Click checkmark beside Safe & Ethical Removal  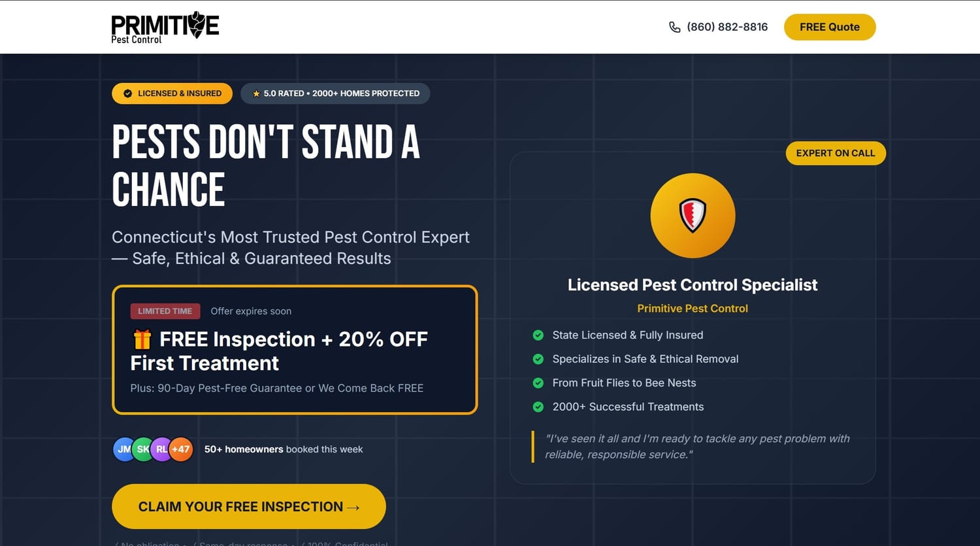[x=538, y=359]
